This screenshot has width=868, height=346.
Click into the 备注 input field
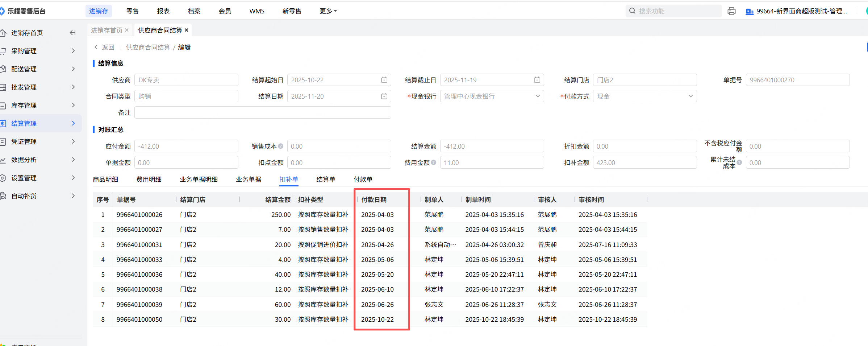[x=263, y=113]
